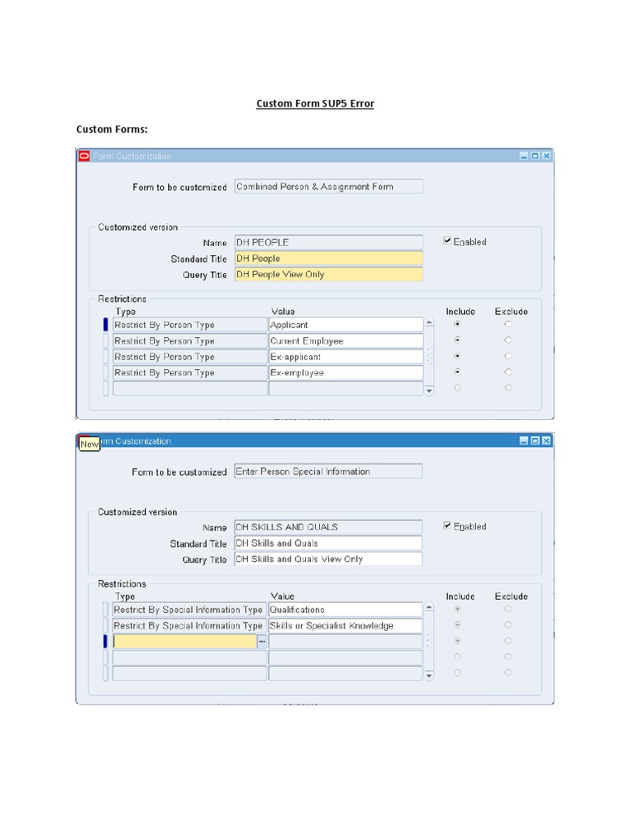Select Exclude radio for Applicant row
Screen dimensions: 630x840
pos(508,324)
